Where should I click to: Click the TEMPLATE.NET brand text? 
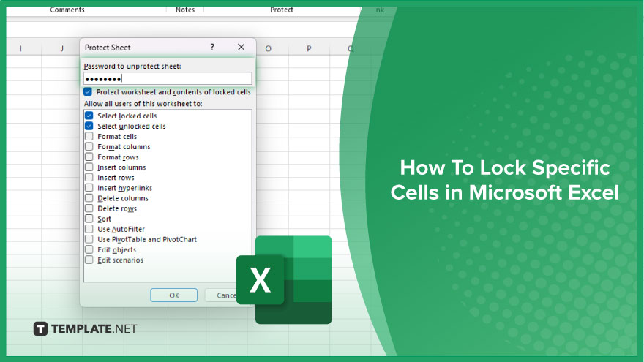pos(94,329)
